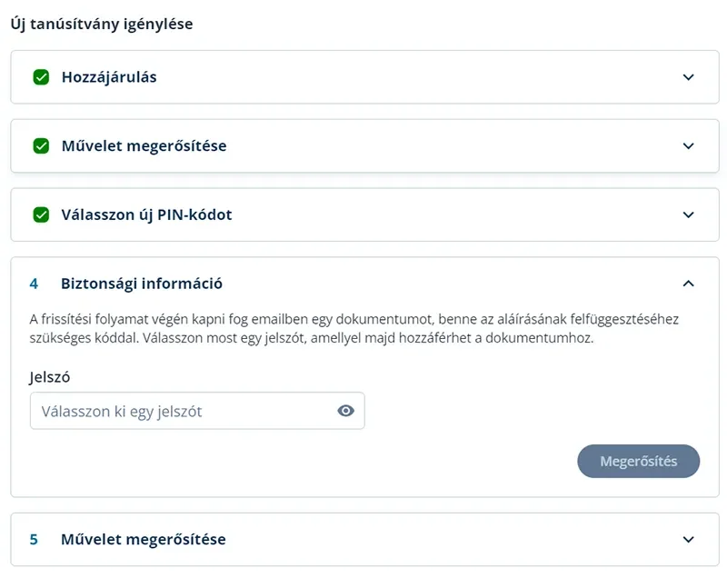The height and width of the screenshot is (588, 727).
Task: Expand completed Művelet megerősítése step chevron
Action: pyautogui.click(x=689, y=145)
